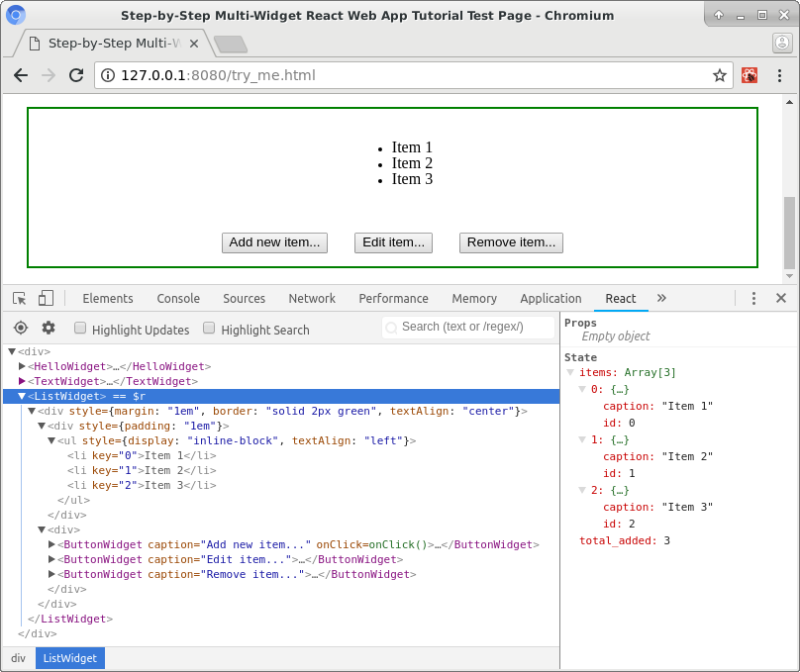The width and height of the screenshot is (800, 672).
Task: Switch to the Console tab
Action: coord(178,298)
